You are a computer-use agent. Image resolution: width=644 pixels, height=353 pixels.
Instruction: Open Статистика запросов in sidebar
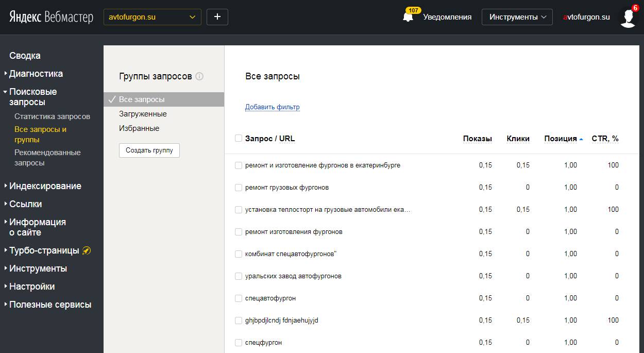[52, 116]
